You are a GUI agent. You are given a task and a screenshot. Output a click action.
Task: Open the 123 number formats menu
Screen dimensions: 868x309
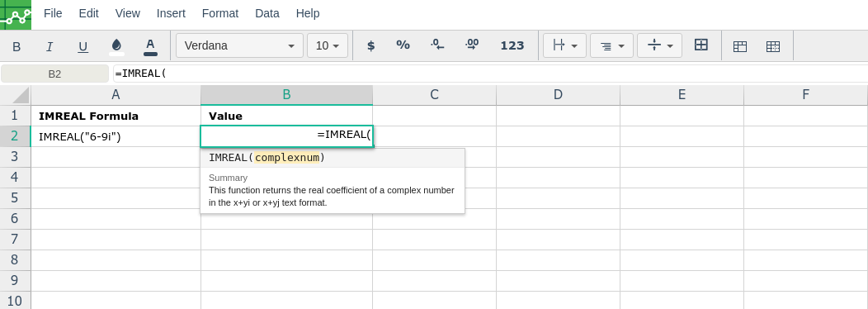point(512,45)
